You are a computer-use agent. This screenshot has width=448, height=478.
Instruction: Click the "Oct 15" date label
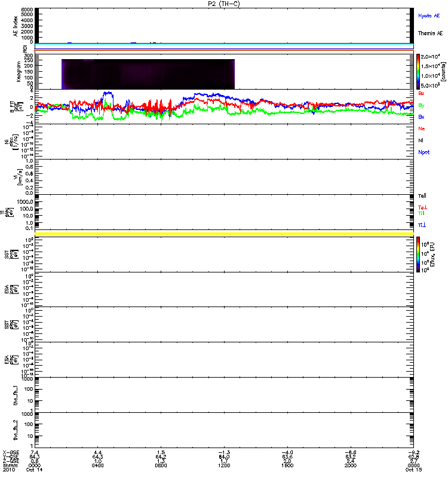click(413, 470)
